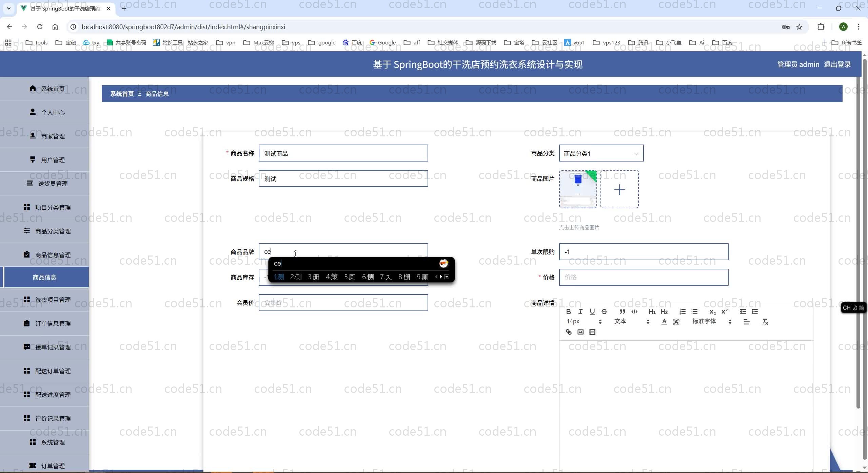Insert an ordered list in editor
The height and width of the screenshot is (473, 868).
[x=683, y=311]
